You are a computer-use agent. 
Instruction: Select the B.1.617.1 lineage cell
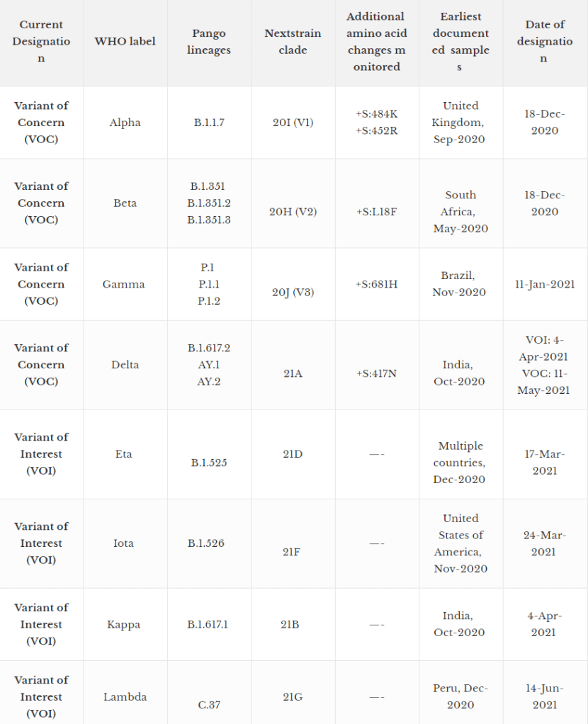click(x=208, y=624)
